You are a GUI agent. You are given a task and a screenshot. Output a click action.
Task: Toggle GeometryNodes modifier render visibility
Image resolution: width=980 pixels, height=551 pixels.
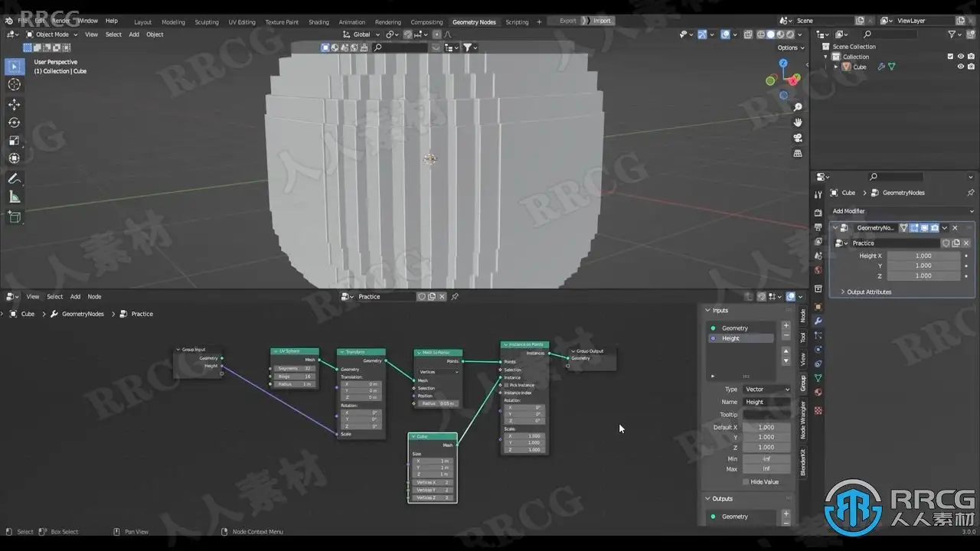[x=934, y=228]
